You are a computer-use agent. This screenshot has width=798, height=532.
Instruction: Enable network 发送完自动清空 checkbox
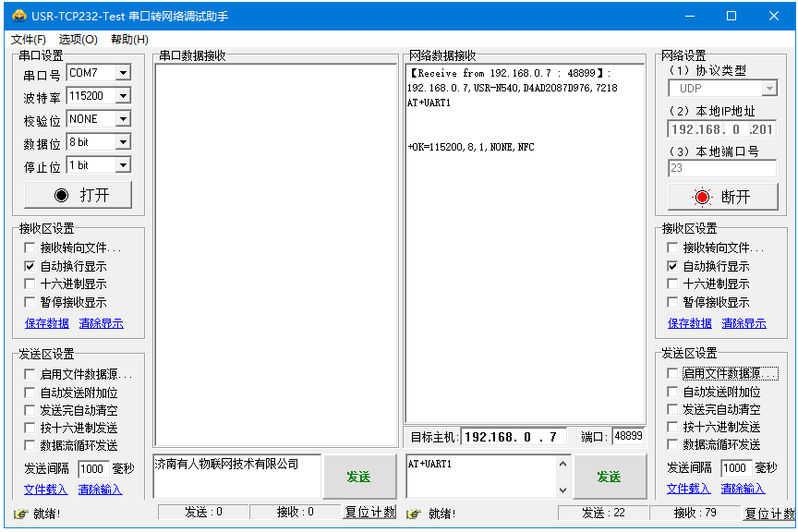tap(672, 409)
